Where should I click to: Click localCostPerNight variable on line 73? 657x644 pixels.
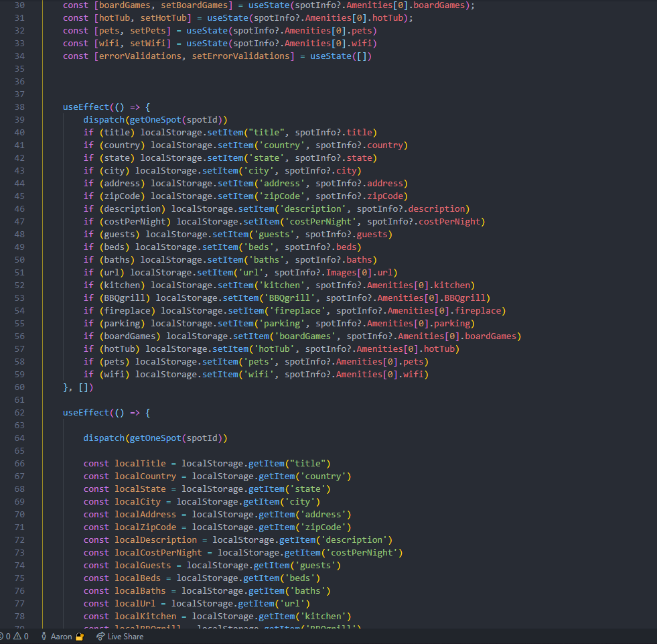pyautogui.click(x=158, y=553)
